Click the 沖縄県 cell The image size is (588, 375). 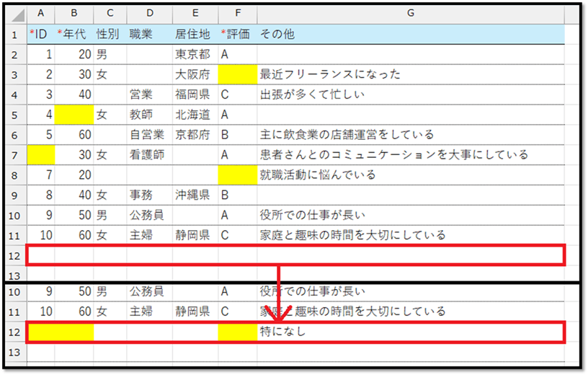tap(195, 195)
